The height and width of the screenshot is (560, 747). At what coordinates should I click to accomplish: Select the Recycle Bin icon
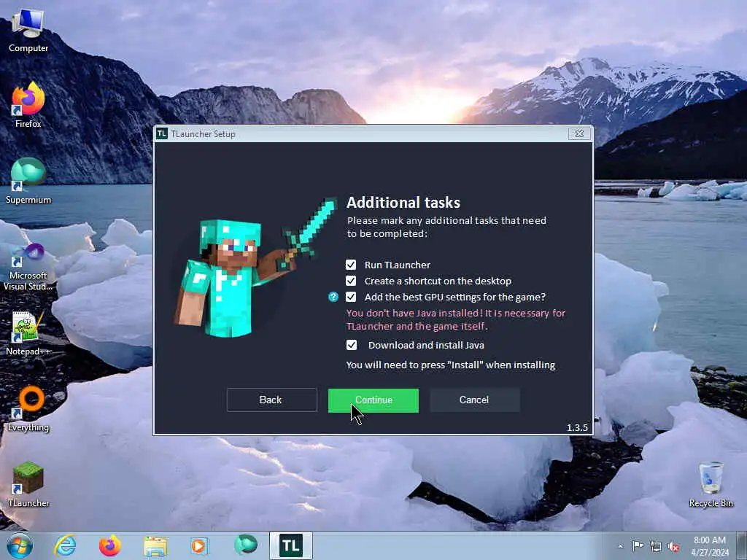click(711, 484)
